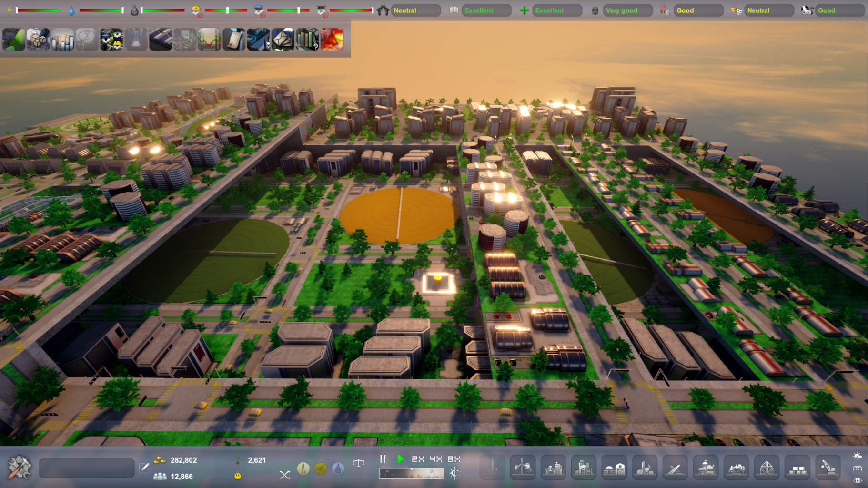
Task: Click the balance scales icon
Action: (x=359, y=463)
